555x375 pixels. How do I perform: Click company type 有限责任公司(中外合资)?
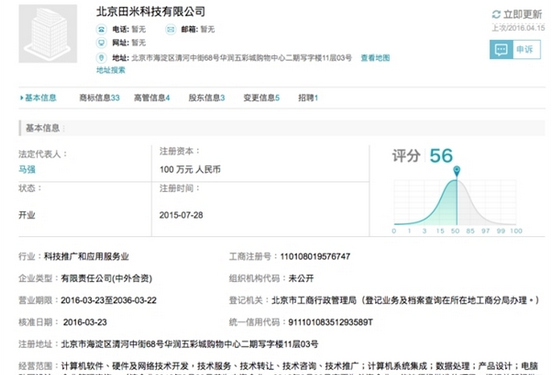pos(107,278)
